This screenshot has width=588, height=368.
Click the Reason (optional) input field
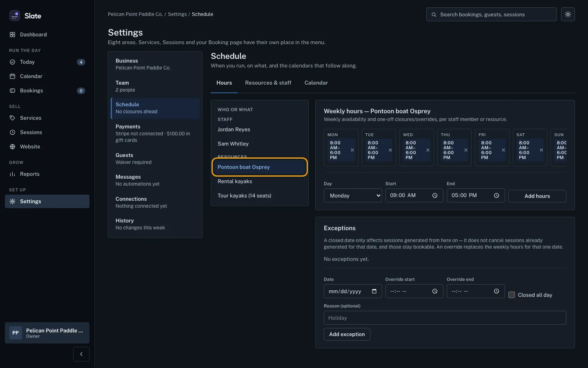[x=445, y=318]
